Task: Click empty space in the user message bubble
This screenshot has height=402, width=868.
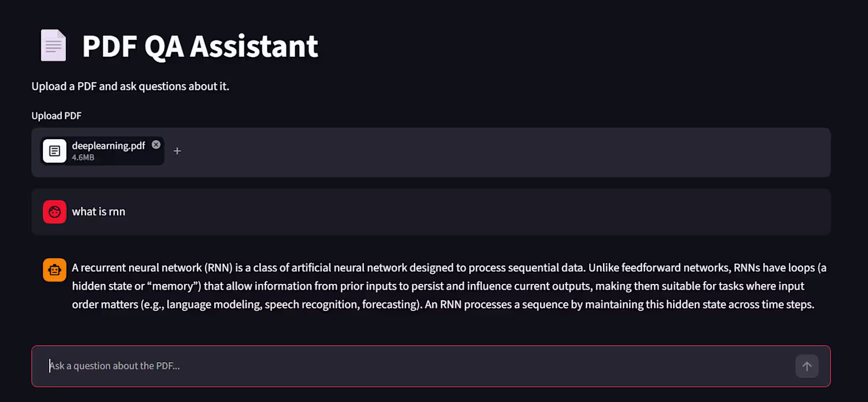Action: (475, 212)
